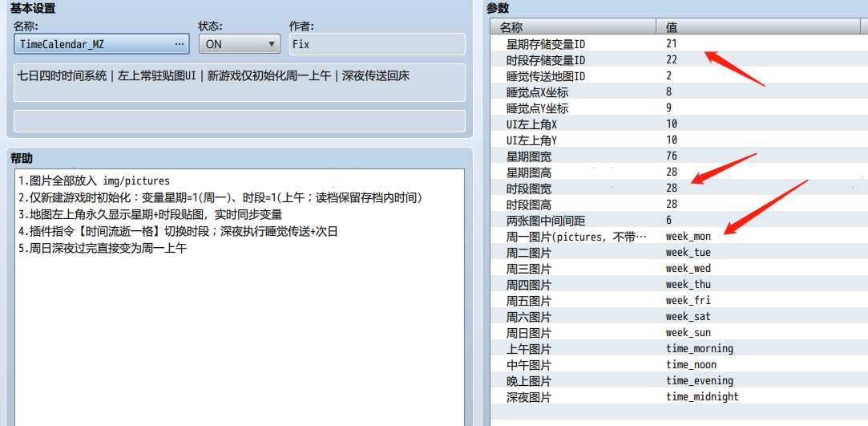Open plugin picker via the '…' button beside TimeCalendar_MZ

point(179,44)
